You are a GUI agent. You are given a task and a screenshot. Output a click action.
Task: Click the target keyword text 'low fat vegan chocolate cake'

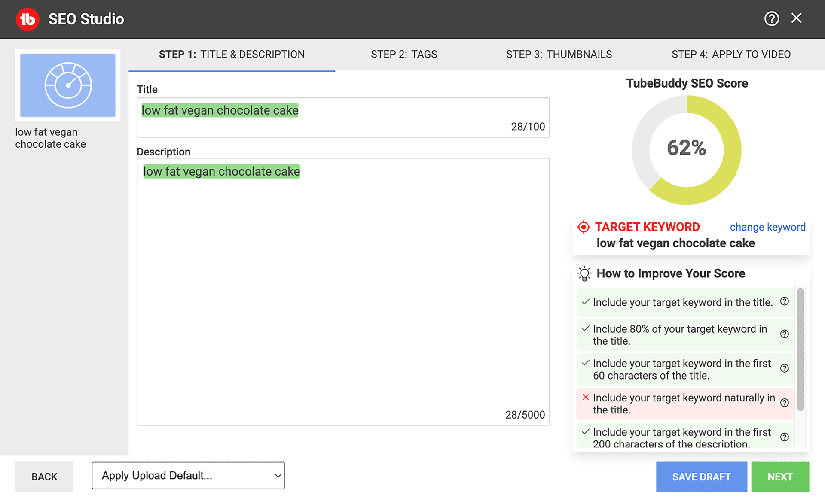pyautogui.click(x=675, y=243)
